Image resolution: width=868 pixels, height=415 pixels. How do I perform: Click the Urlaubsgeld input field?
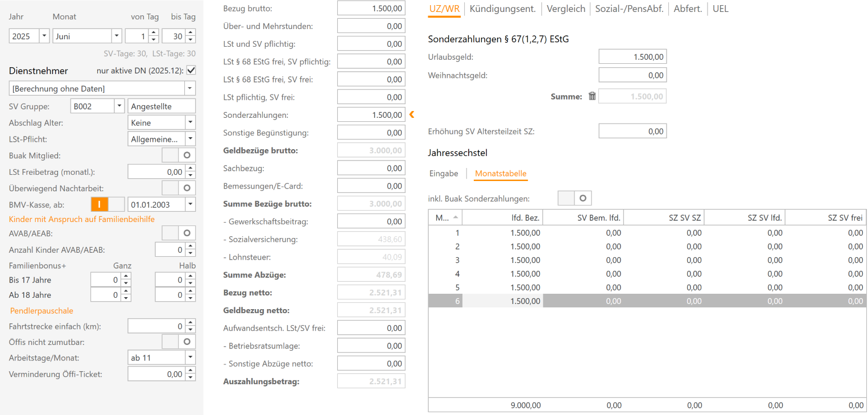[632, 57]
